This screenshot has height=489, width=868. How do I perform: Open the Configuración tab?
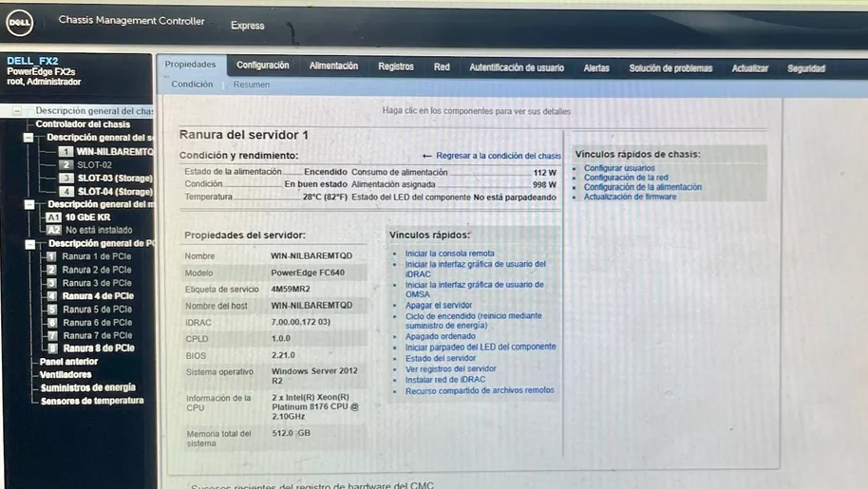coord(263,65)
